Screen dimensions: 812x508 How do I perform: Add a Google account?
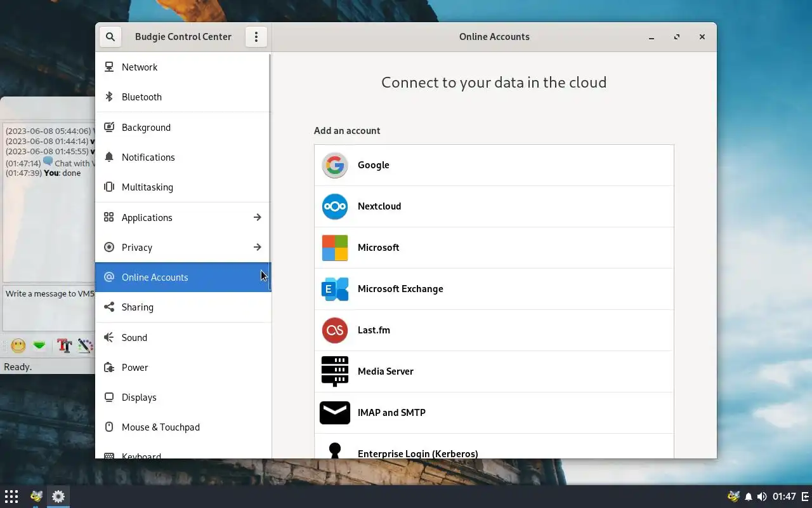494,165
